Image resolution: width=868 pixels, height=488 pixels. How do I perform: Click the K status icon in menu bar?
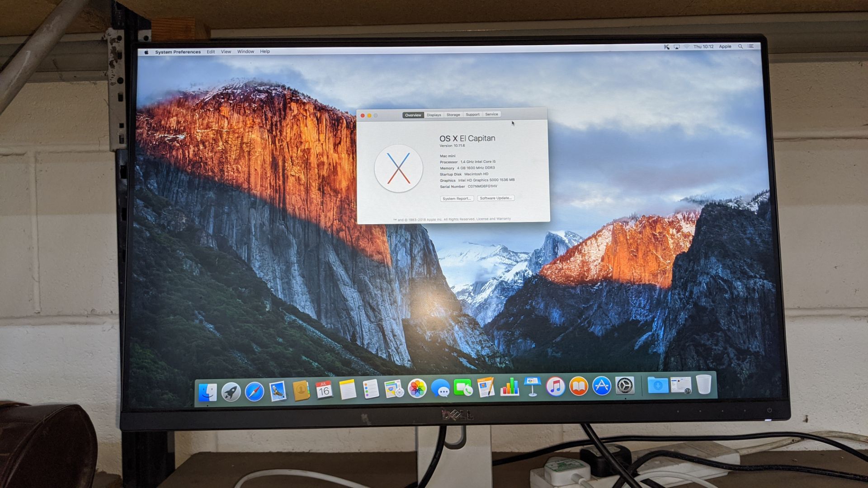[666, 47]
